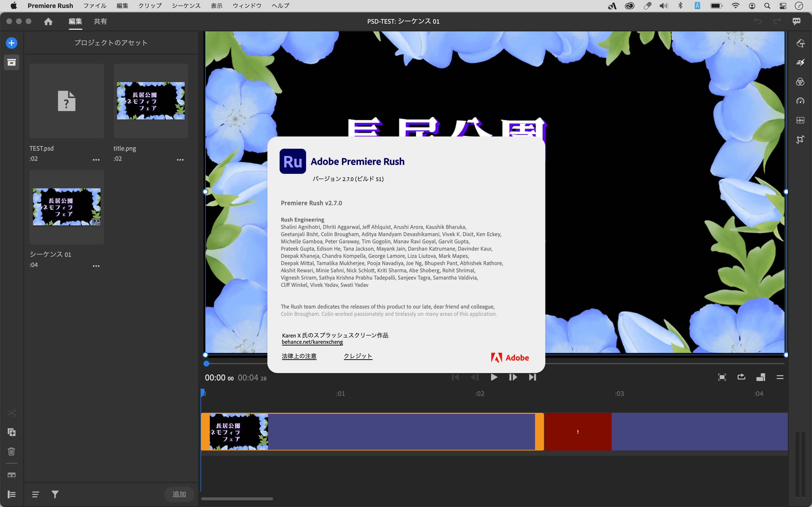Image resolution: width=812 pixels, height=507 pixels.
Task: Toggle track controls at sidebar bottom
Action: [x=11, y=494]
